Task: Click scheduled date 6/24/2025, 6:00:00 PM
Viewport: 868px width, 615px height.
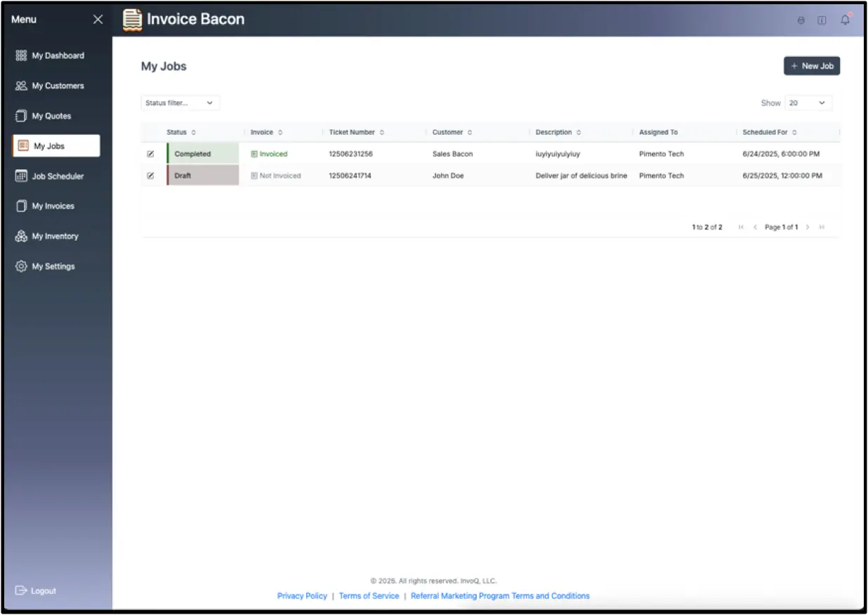Action: [781, 154]
